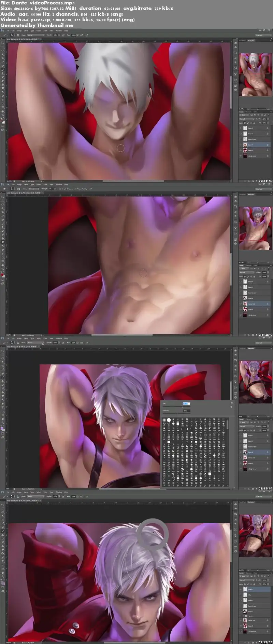The width and height of the screenshot is (273, 644).
Task: Open brush picker gear menu in 01:48:40 frame
Action: tap(232, 403)
